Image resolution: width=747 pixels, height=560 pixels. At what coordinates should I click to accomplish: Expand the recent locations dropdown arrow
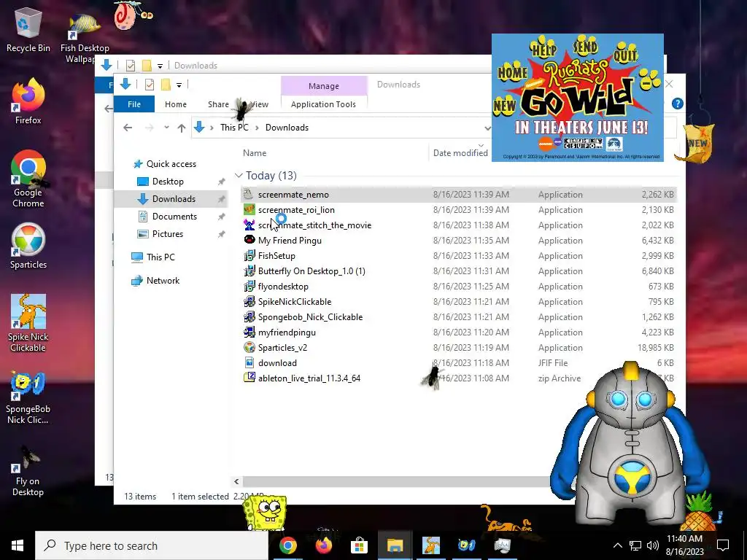(x=166, y=128)
